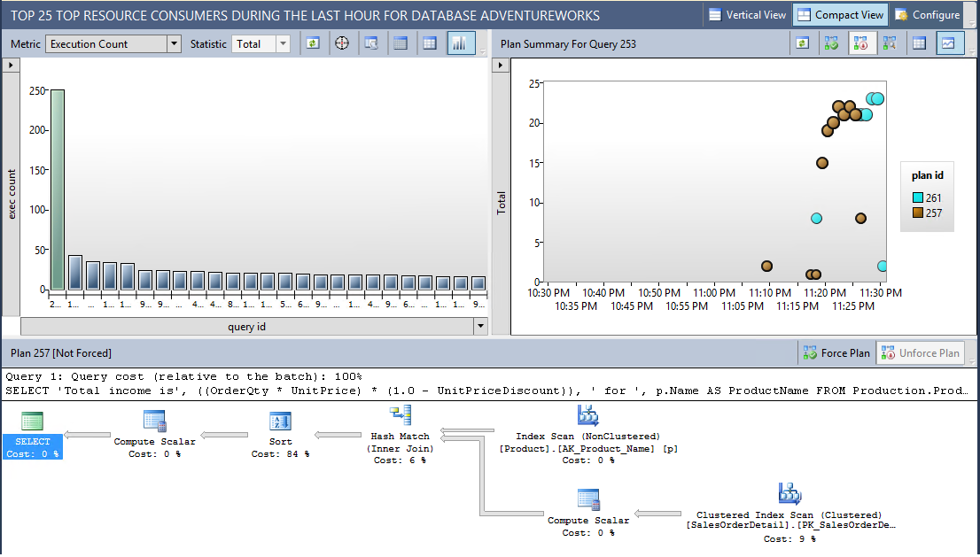Expand the left chart side panel arrow
The image size is (980, 557).
11,65
